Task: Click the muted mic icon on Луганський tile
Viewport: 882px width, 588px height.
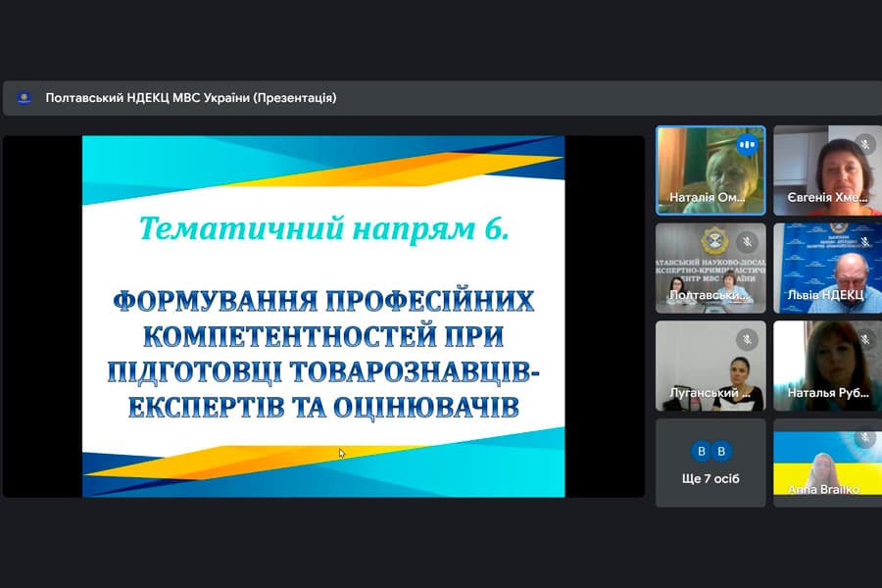Action: pos(746,338)
